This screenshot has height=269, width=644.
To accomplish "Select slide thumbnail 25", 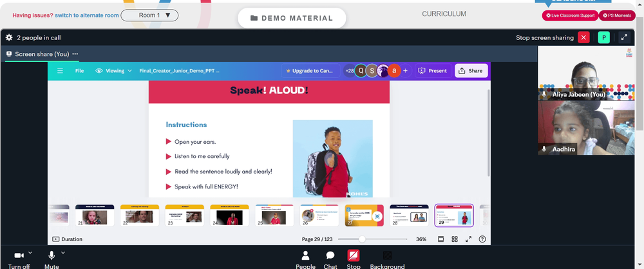I will point(274,215).
